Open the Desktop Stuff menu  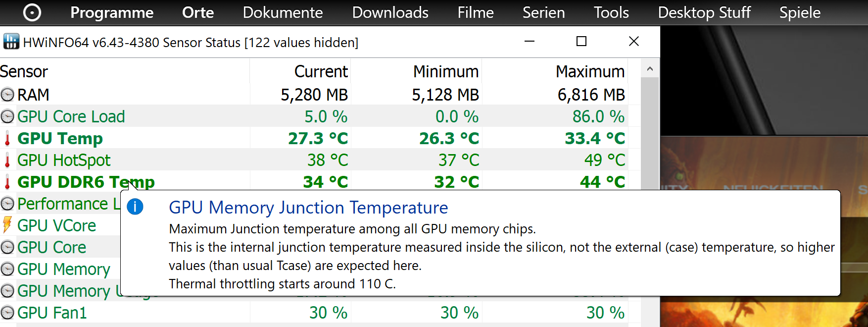704,12
